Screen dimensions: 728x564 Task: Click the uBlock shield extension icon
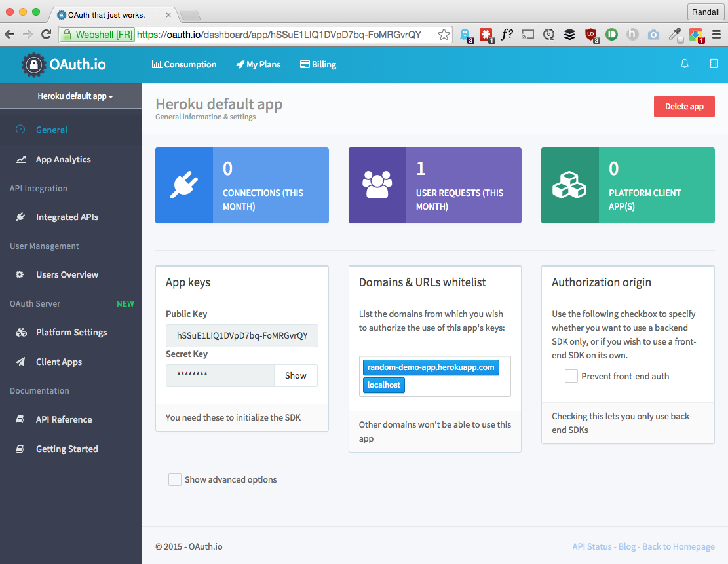coord(591,35)
